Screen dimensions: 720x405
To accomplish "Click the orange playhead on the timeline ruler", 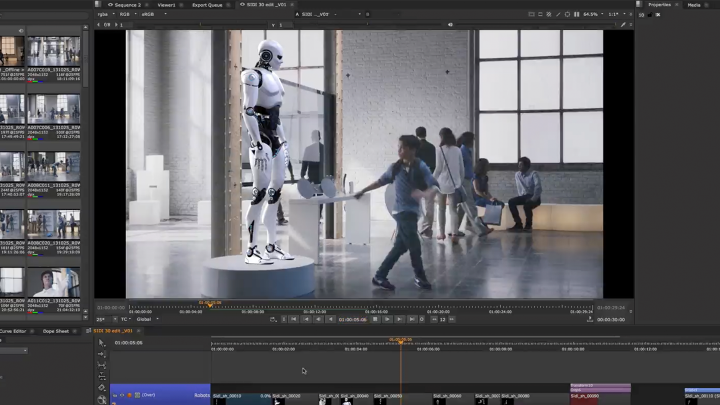I will click(401, 340).
